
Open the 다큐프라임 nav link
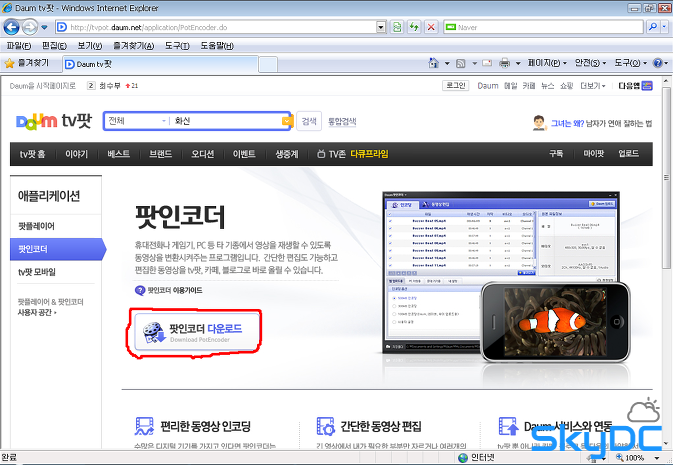pyautogui.click(x=370, y=154)
